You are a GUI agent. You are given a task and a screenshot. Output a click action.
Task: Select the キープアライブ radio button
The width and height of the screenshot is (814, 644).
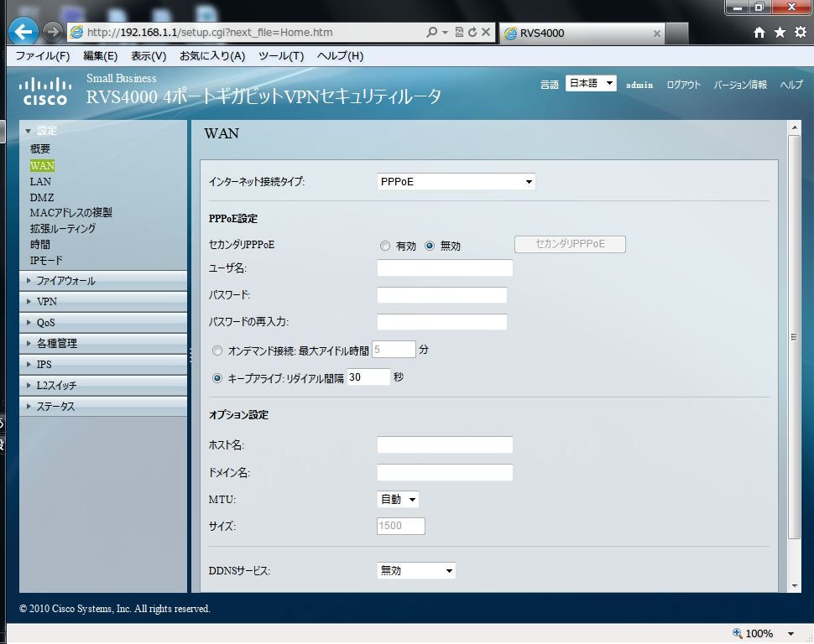pyautogui.click(x=217, y=378)
